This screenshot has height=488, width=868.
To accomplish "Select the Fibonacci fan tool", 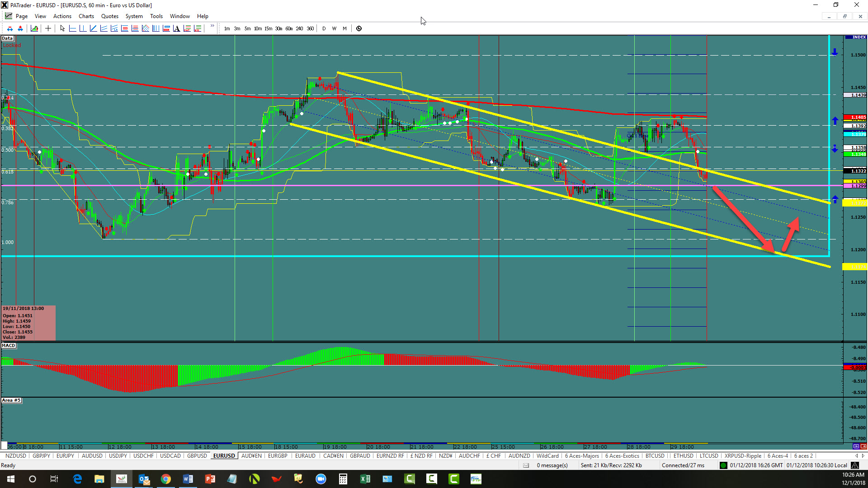I will [145, 28].
